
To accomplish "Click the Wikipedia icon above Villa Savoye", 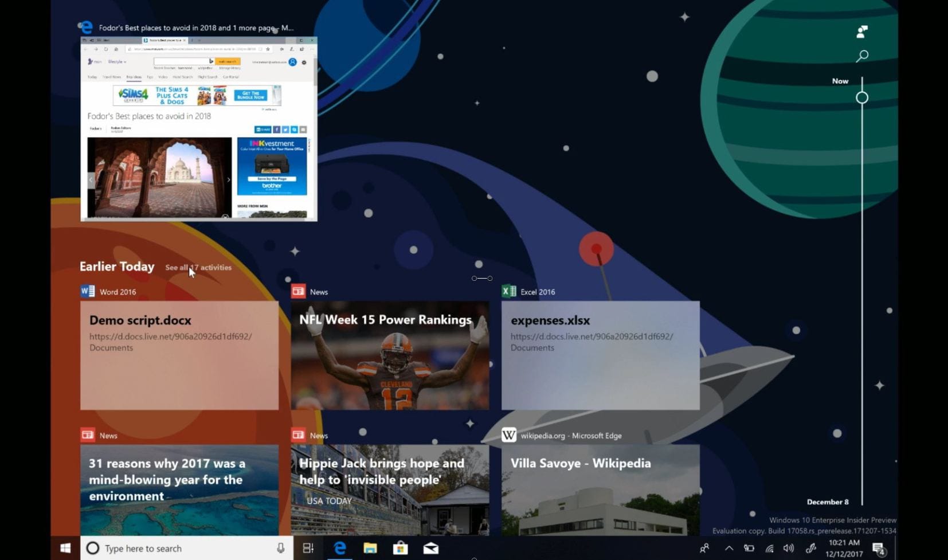I will [509, 435].
